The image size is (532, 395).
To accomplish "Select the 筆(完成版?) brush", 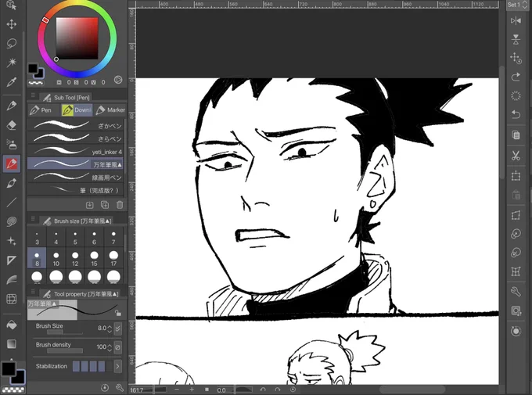I will point(75,190).
